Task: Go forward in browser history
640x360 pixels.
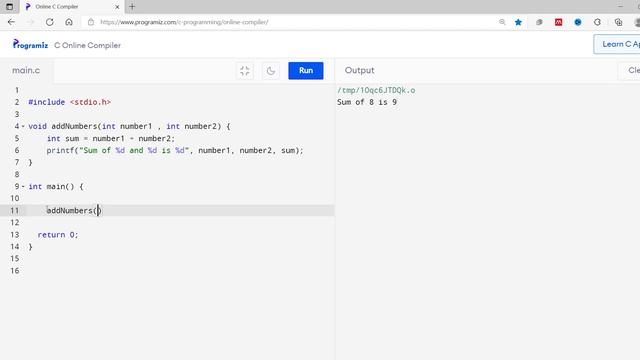Action: pos(31,22)
